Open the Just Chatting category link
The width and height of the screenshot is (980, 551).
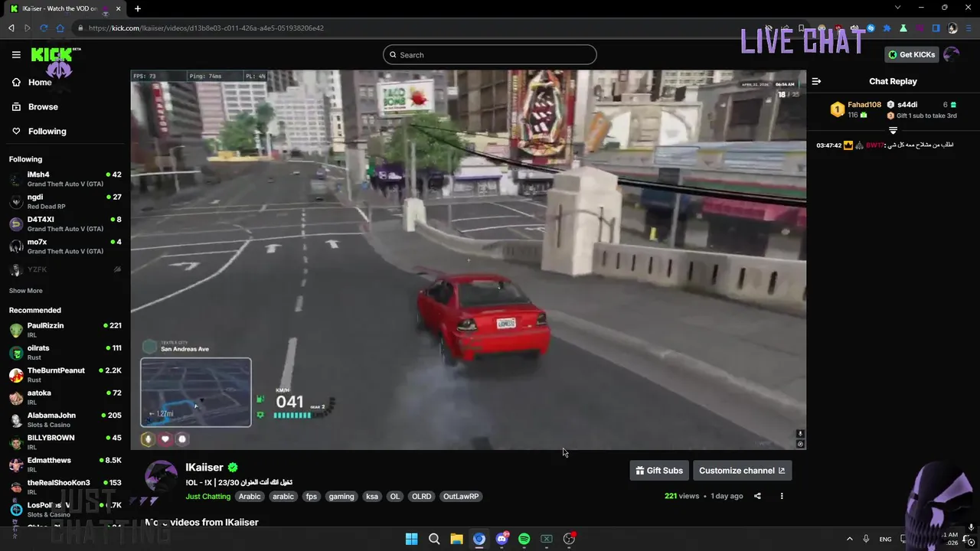[x=207, y=496]
